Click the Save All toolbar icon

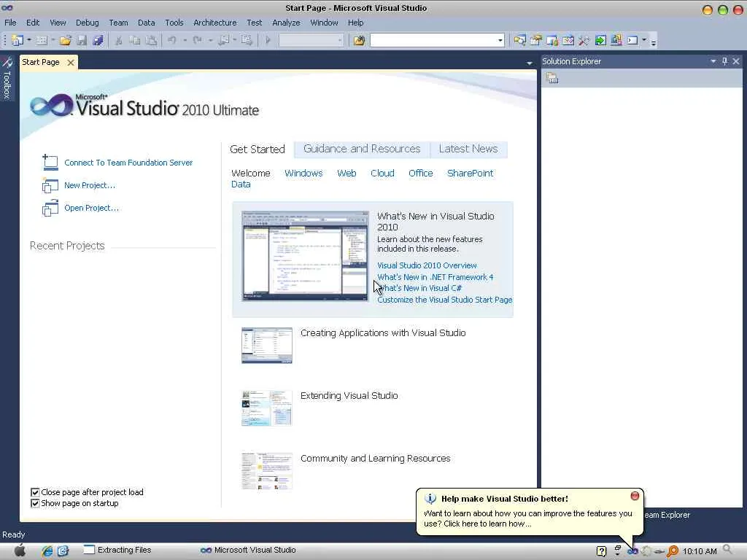click(98, 41)
